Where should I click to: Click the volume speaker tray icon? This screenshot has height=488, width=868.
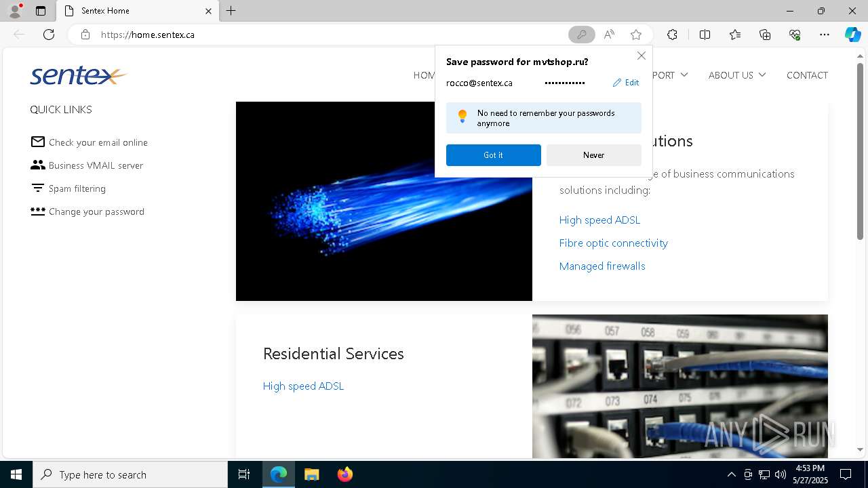(x=781, y=474)
